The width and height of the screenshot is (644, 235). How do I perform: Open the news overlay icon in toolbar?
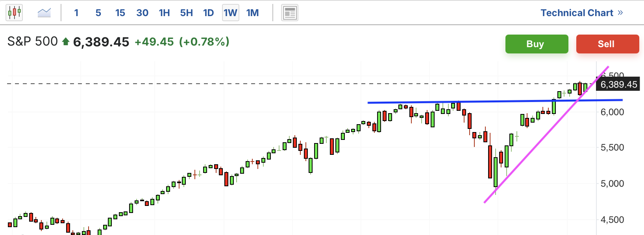pos(290,13)
